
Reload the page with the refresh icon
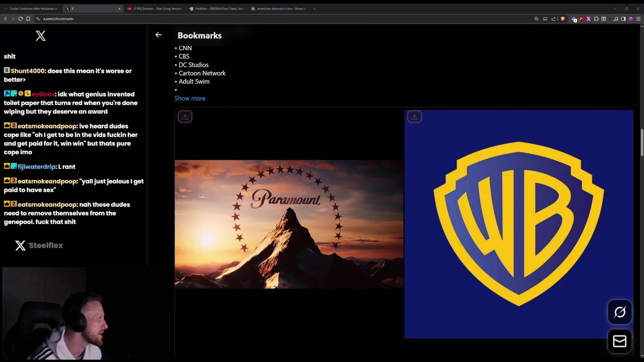pyautogui.click(x=21, y=19)
